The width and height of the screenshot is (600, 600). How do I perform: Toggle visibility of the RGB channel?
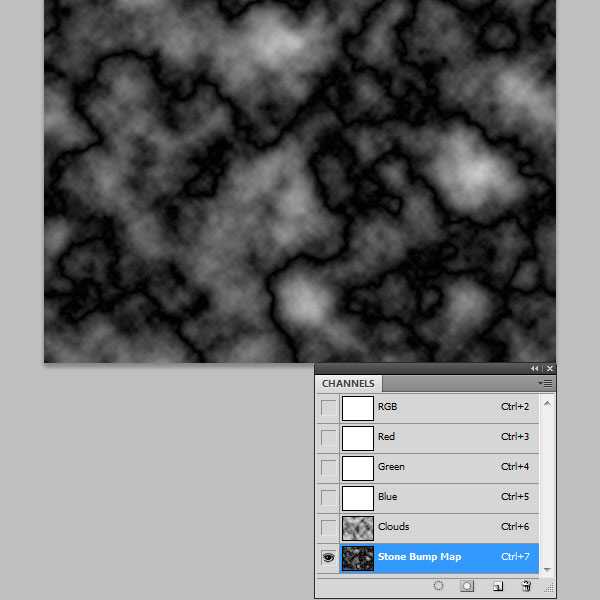point(328,408)
